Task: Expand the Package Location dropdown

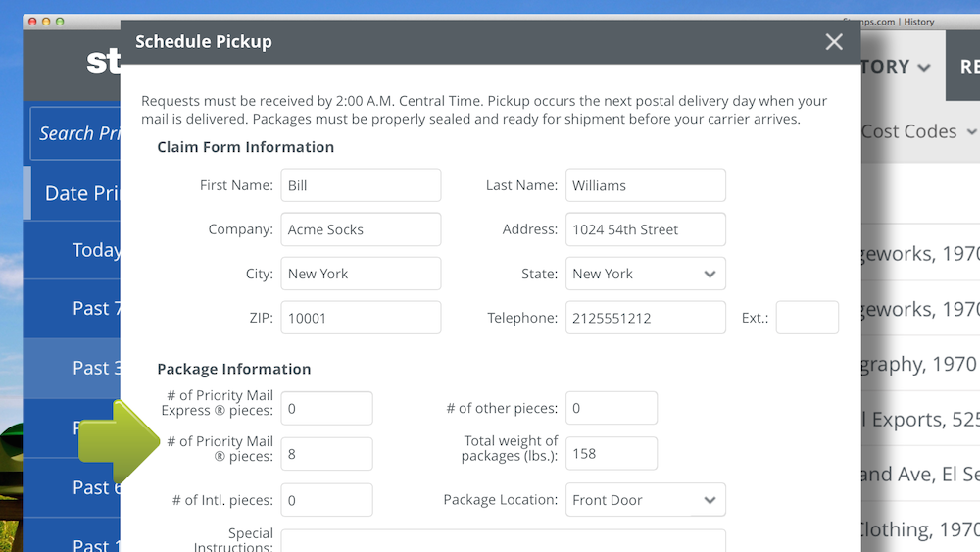Action: point(645,500)
